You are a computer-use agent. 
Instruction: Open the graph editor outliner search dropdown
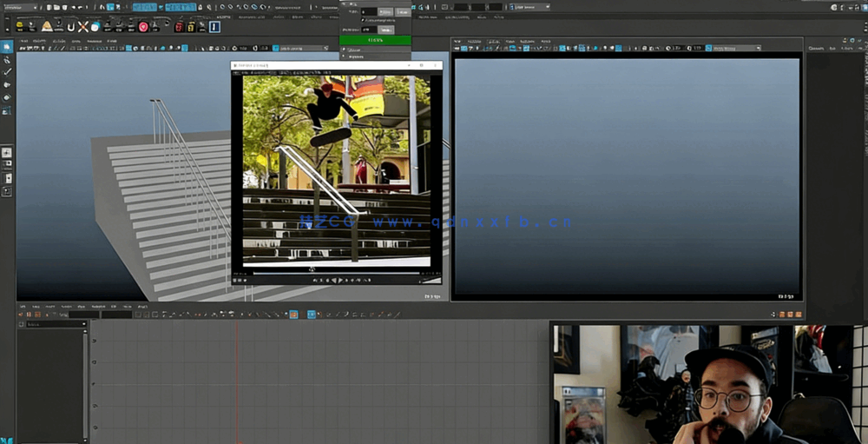tap(84, 324)
